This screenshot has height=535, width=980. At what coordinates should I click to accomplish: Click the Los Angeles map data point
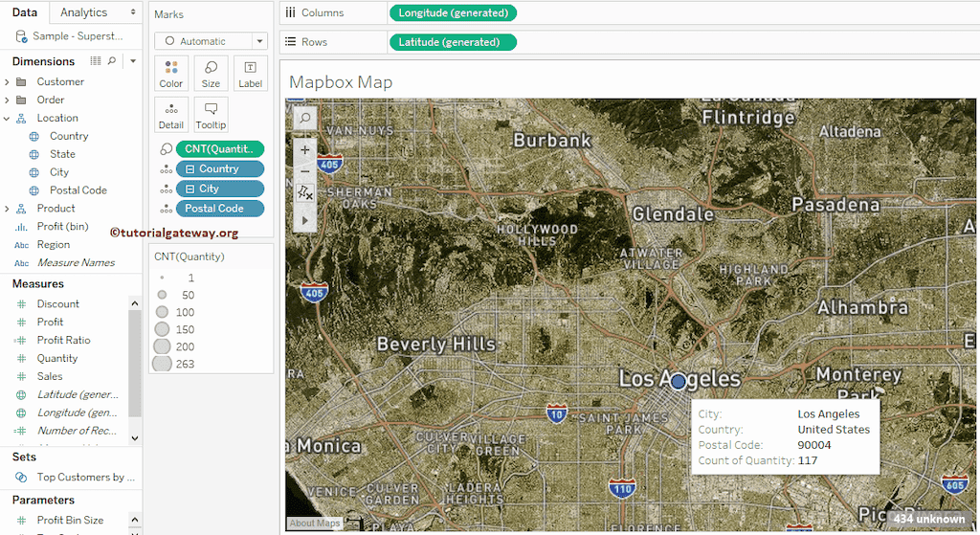(x=679, y=381)
